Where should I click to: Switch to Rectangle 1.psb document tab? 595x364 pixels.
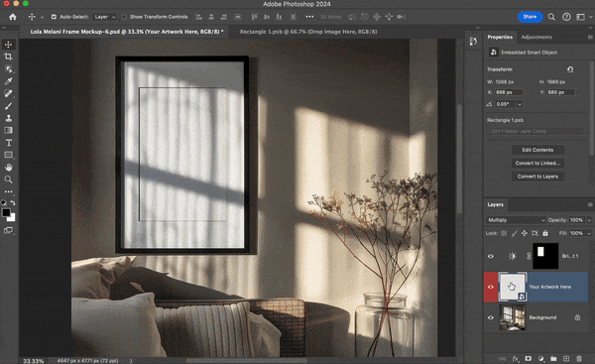coord(308,32)
